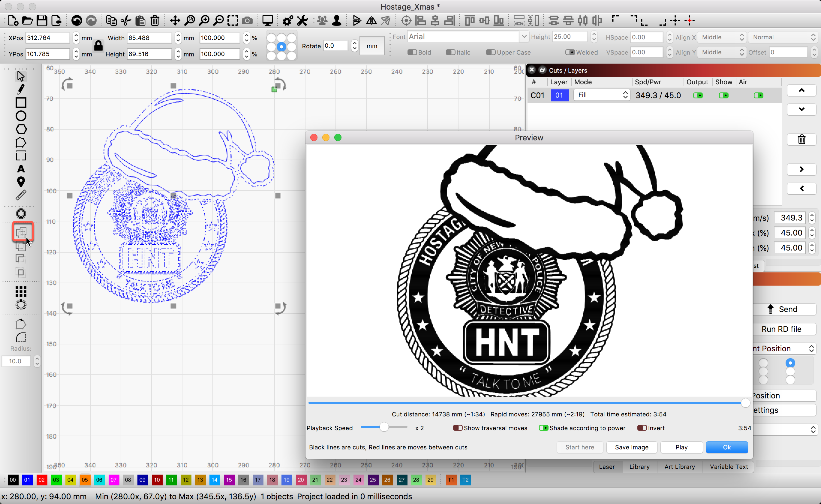The width and height of the screenshot is (821, 504).
Task: Toggle Italic text option
Action: click(x=451, y=52)
